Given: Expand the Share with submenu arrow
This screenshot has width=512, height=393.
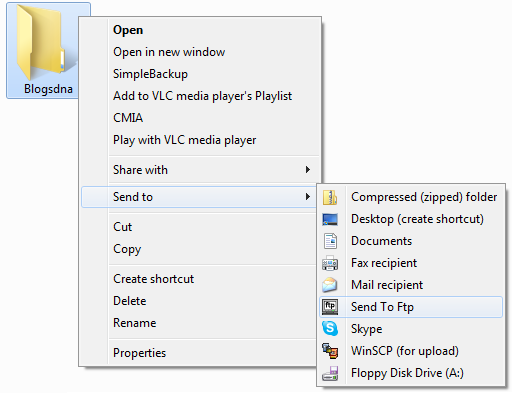Looking at the screenshot, I should 308,170.
